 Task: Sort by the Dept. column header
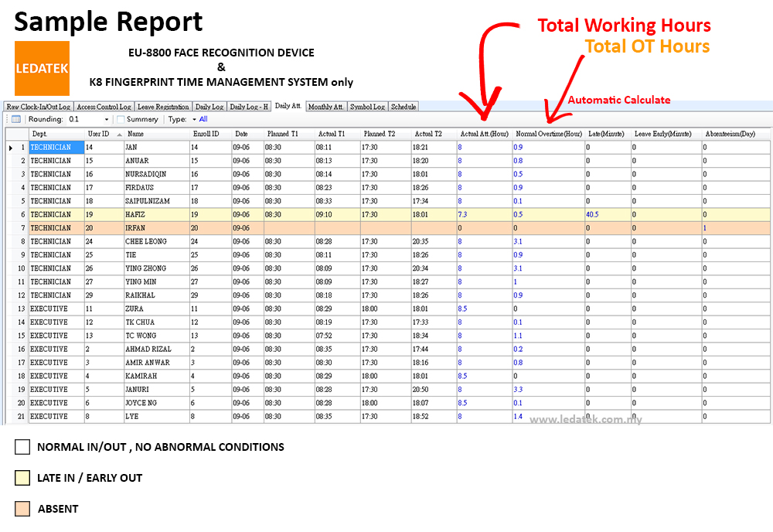pos(56,134)
